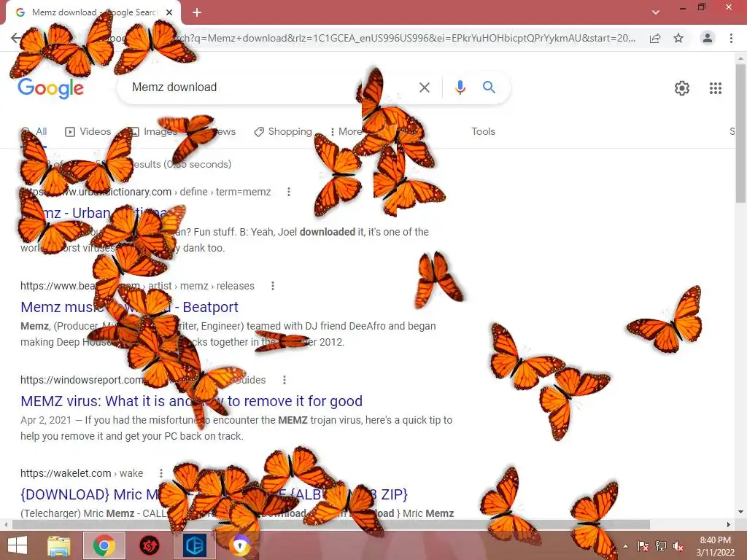Viewport: 747px width, 560px height.
Task: Click the Chrome taskbar icon
Action: pyautogui.click(x=104, y=545)
